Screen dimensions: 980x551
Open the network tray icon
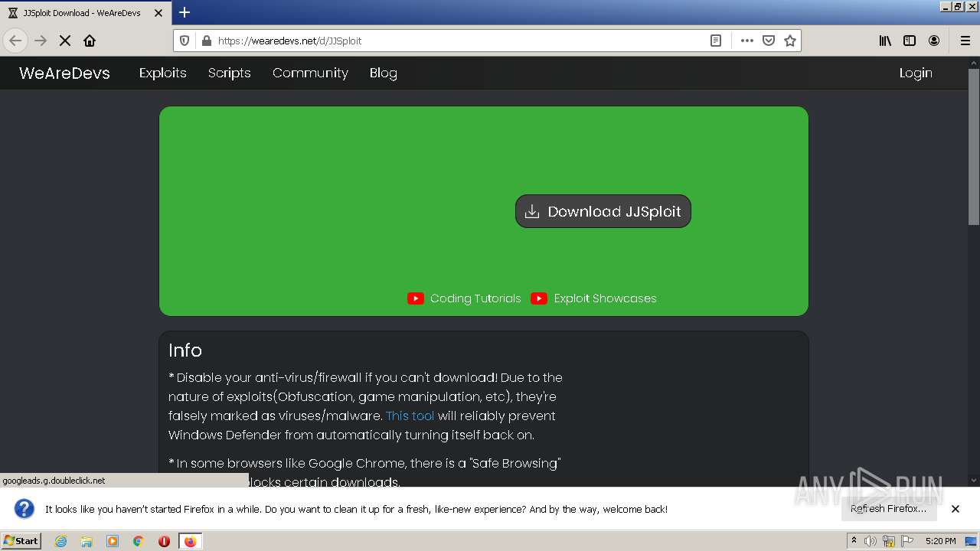[x=889, y=541]
